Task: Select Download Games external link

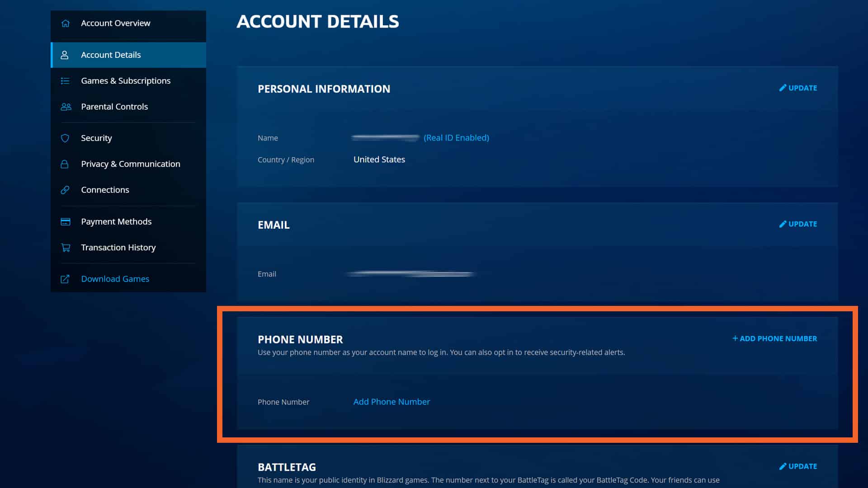Action: 115,278
